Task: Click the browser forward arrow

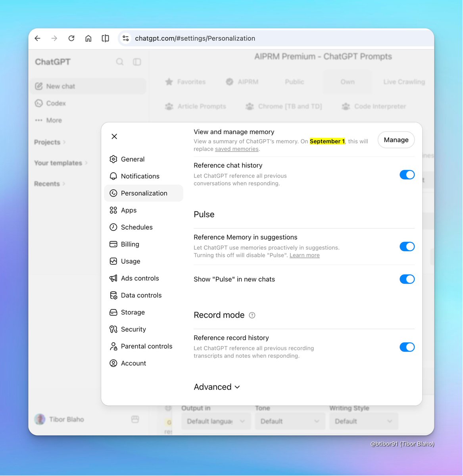Action: tap(54, 38)
